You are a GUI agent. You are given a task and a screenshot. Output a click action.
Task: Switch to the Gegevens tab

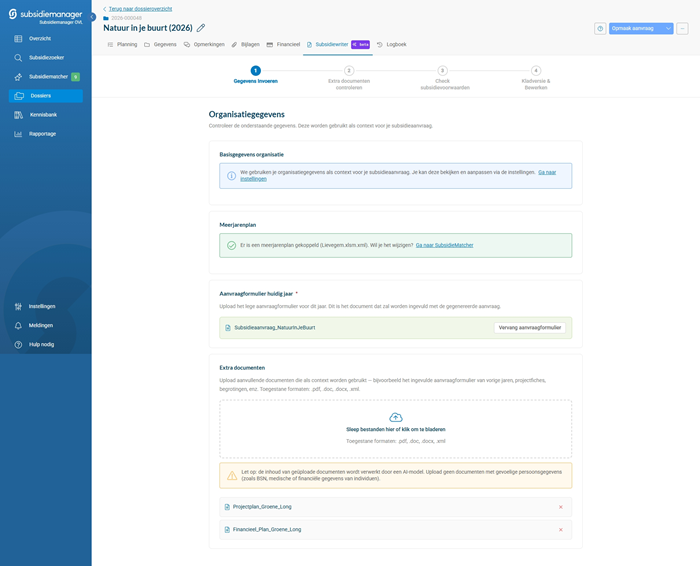[x=160, y=45]
